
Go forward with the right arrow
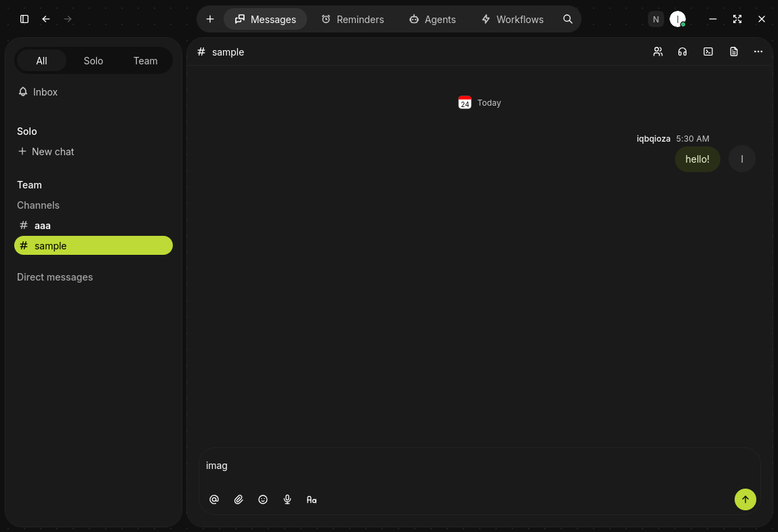[x=68, y=19]
